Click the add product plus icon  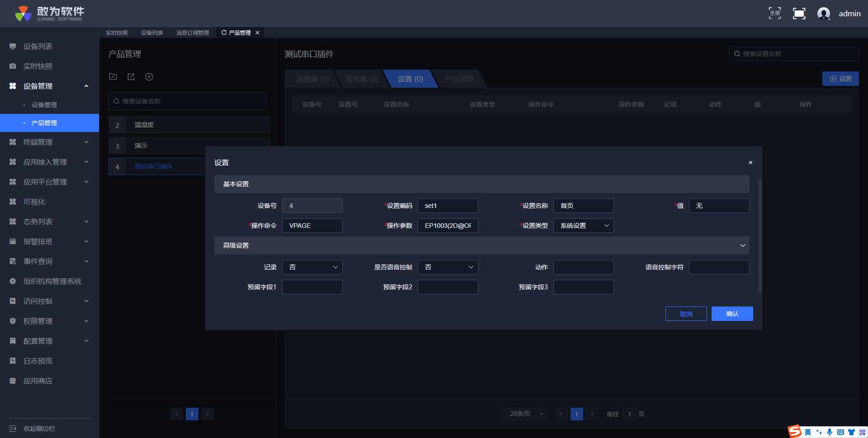click(149, 77)
